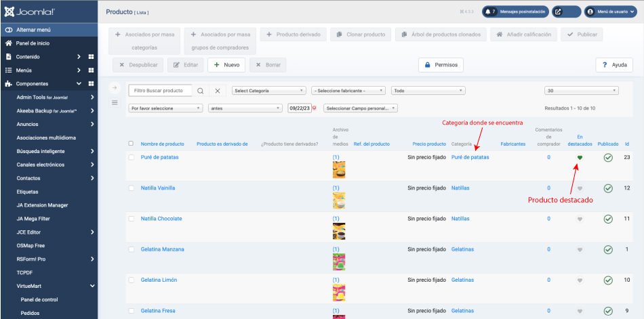644x319 pixels.
Task: Open the Seleccione fabricante dropdown
Action: point(348,91)
